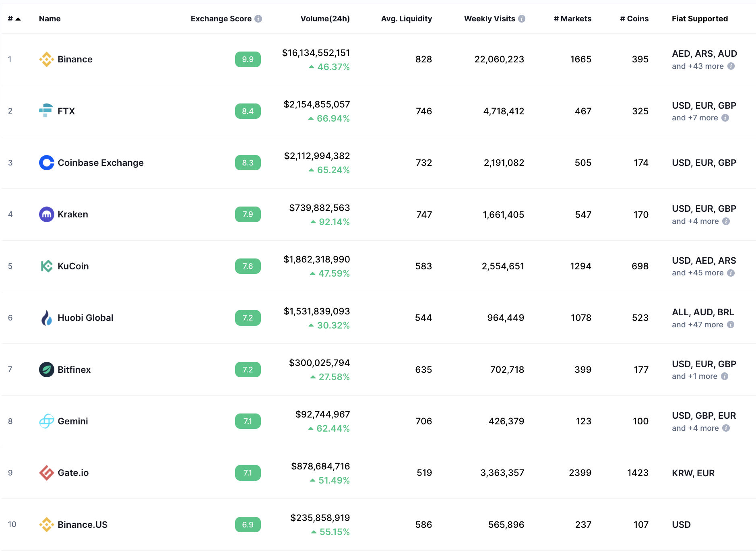Click the Huobi Global flame logo
Image resolution: width=756 pixels, height=554 pixels.
(47, 318)
